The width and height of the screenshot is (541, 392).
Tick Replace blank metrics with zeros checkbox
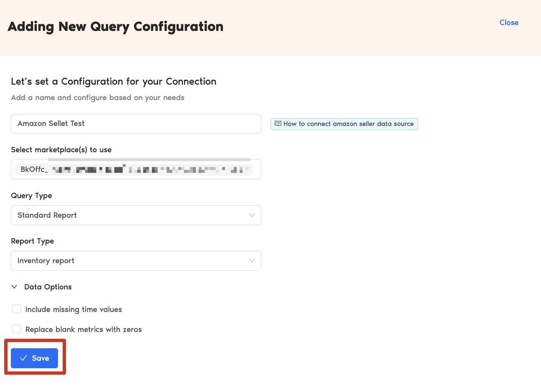tap(16, 329)
